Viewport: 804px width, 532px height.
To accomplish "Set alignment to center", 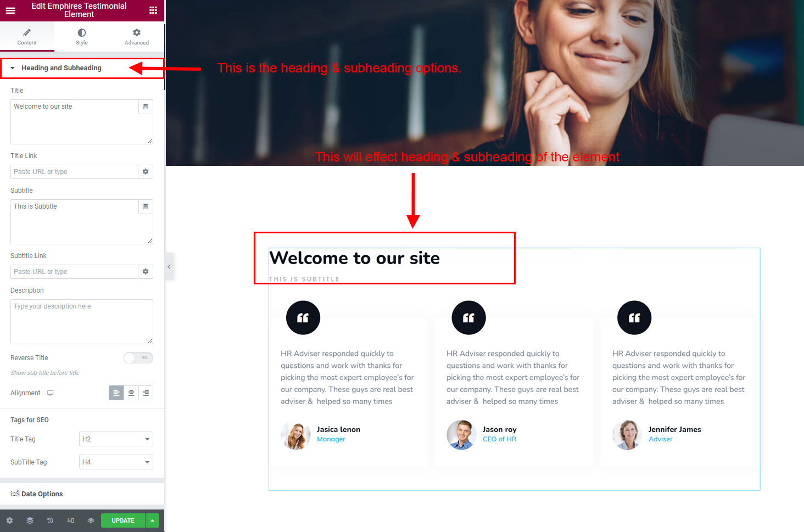I will pyautogui.click(x=131, y=393).
